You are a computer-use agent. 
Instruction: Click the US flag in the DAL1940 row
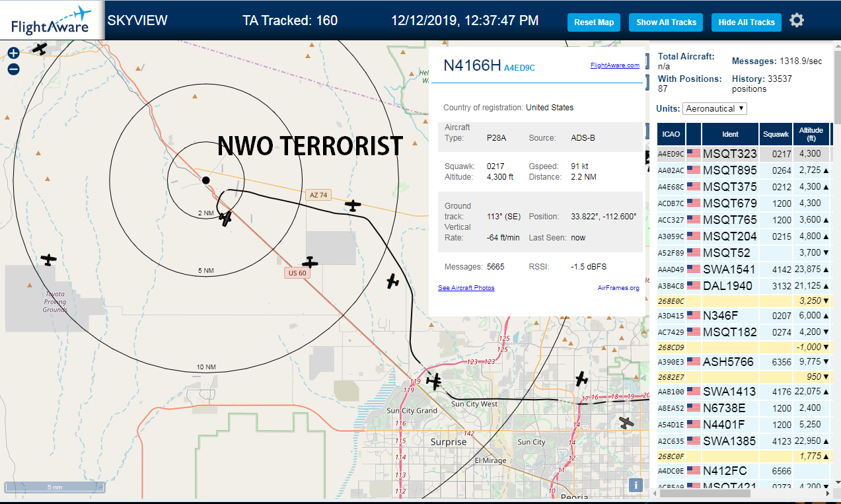click(694, 286)
